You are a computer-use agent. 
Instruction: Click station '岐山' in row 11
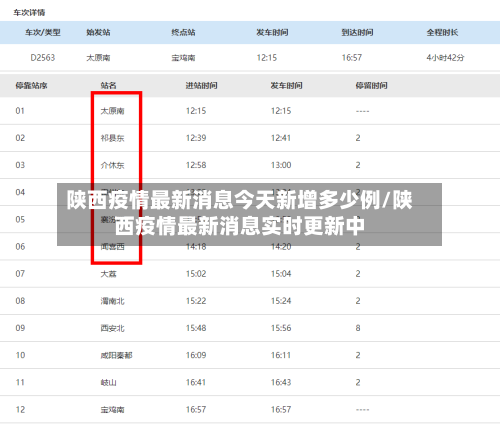point(109,383)
